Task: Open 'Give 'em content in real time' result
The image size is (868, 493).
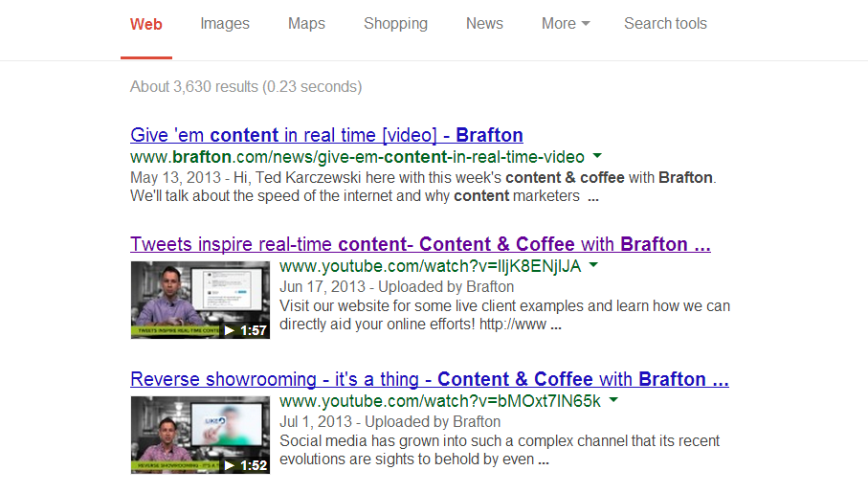Action: point(326,135)
